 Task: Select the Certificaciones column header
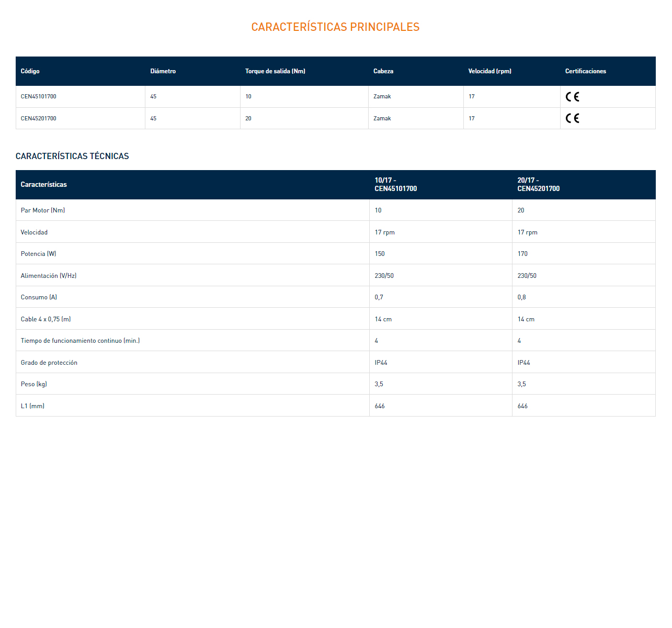coord(585,71)
